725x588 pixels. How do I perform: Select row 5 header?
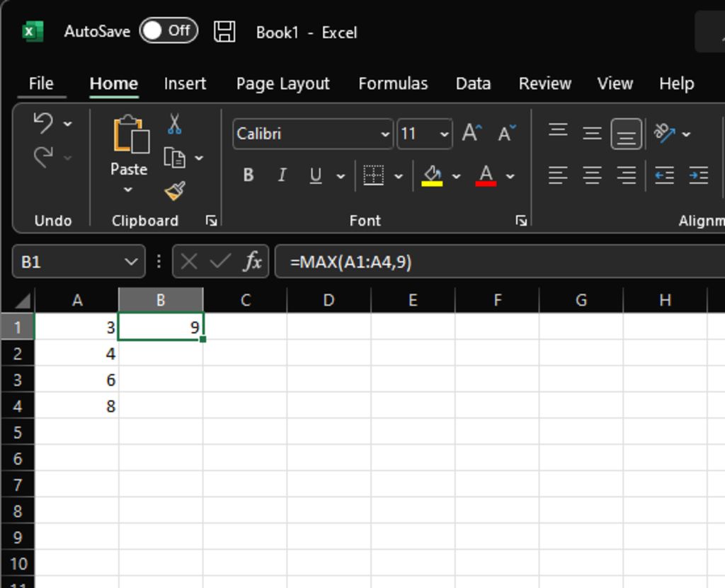pos(18,432)
